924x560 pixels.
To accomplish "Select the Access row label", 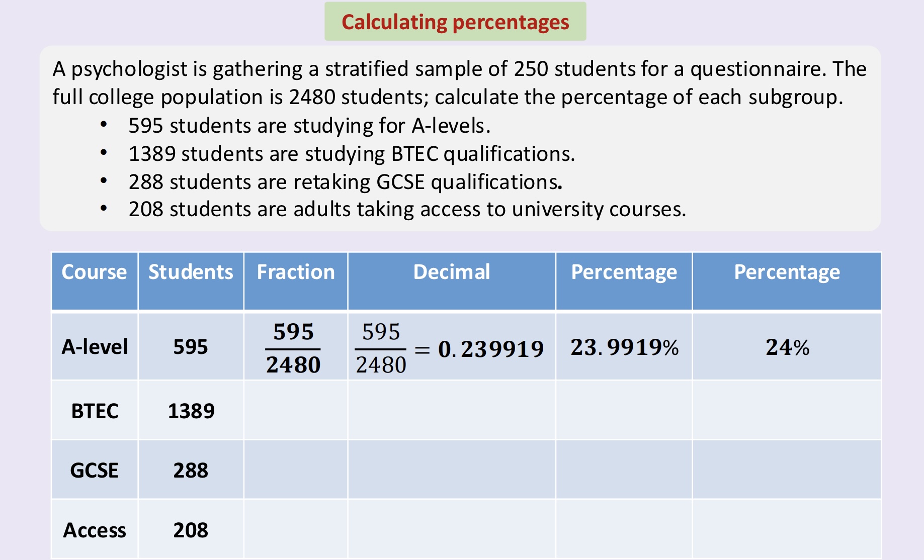I will 95,529.
